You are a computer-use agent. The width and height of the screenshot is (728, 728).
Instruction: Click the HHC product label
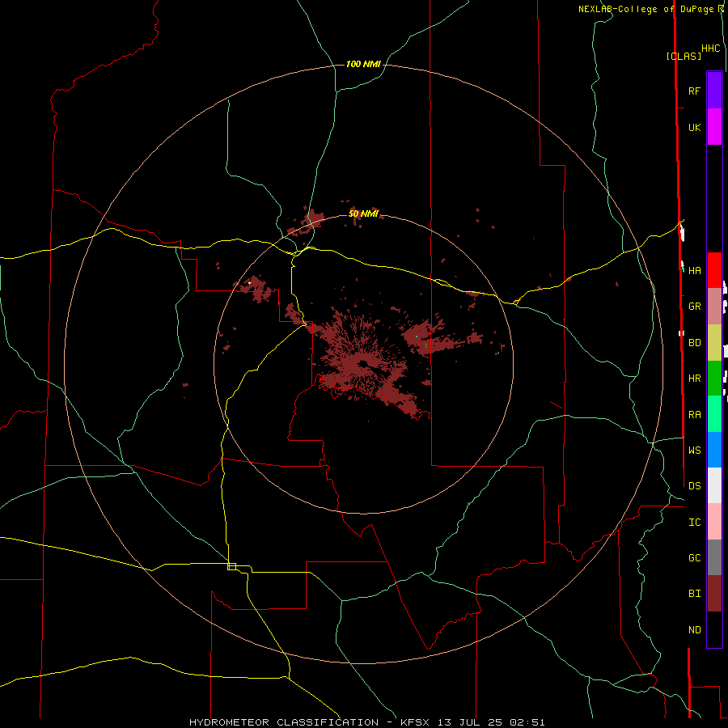pyautogui.click(x=711, y=49)
